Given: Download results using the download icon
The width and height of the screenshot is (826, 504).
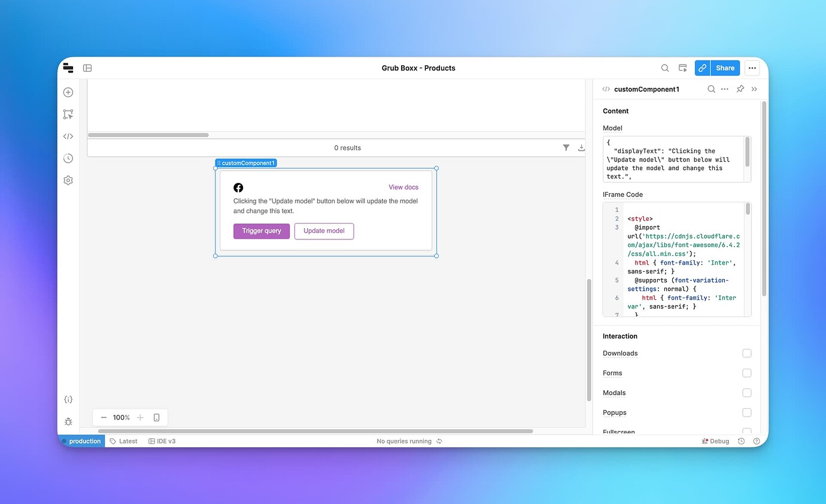Looking at the screenshot, I should pyautogui.click(x=581, y=147).
